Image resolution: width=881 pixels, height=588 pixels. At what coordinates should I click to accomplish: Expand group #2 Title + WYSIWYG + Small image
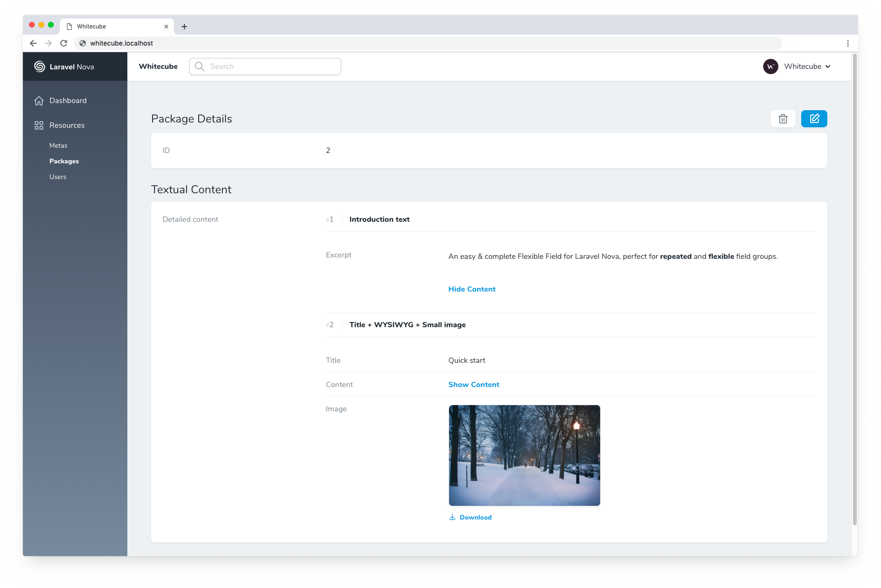[407, 324]
